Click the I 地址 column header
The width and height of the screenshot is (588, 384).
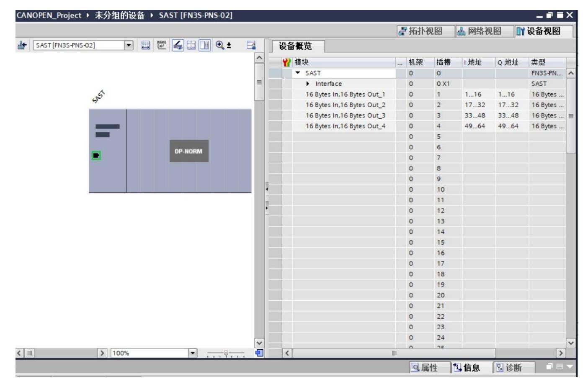point(478,62)
